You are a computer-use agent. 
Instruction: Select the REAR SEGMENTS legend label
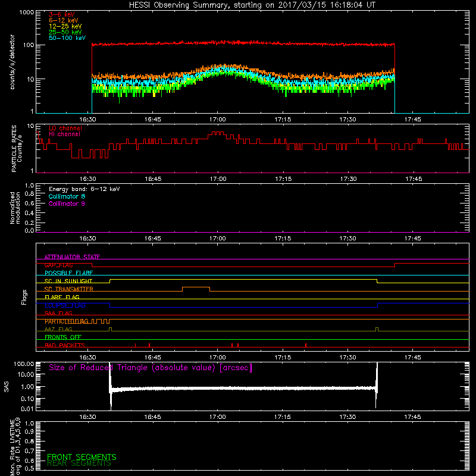point(79,464)
